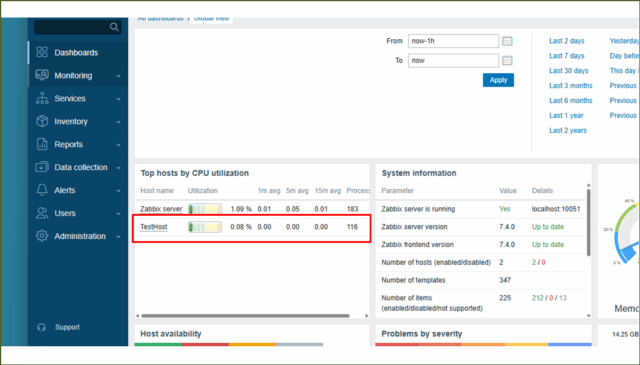The height and width of the screenshot is (365, 640).
Task: Open the Inventory menu label
Action: point(71,121)
